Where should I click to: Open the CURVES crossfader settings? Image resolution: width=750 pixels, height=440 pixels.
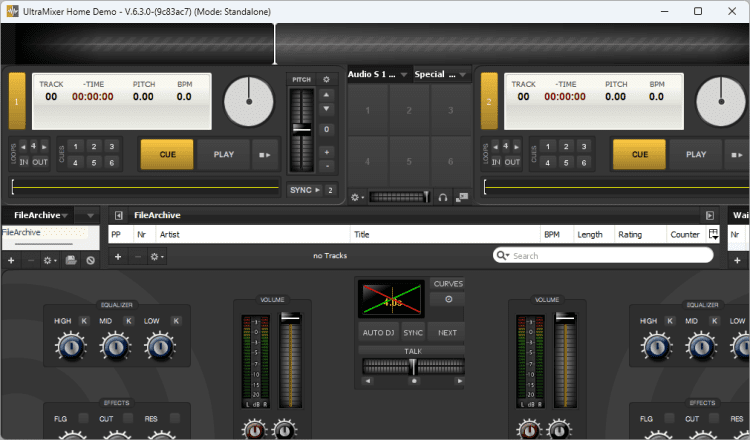pyautogui.click(x=448, y=284)
